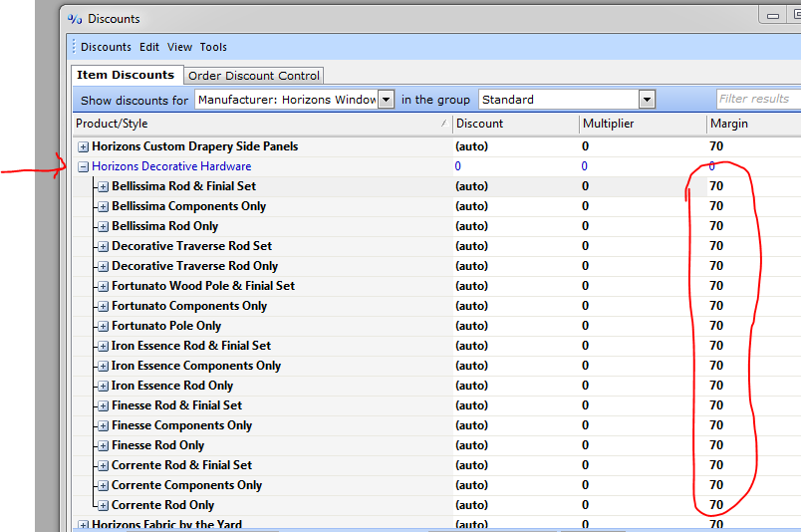Sort by Discount column header
The image size is (801, 532).
coord(515,124)
